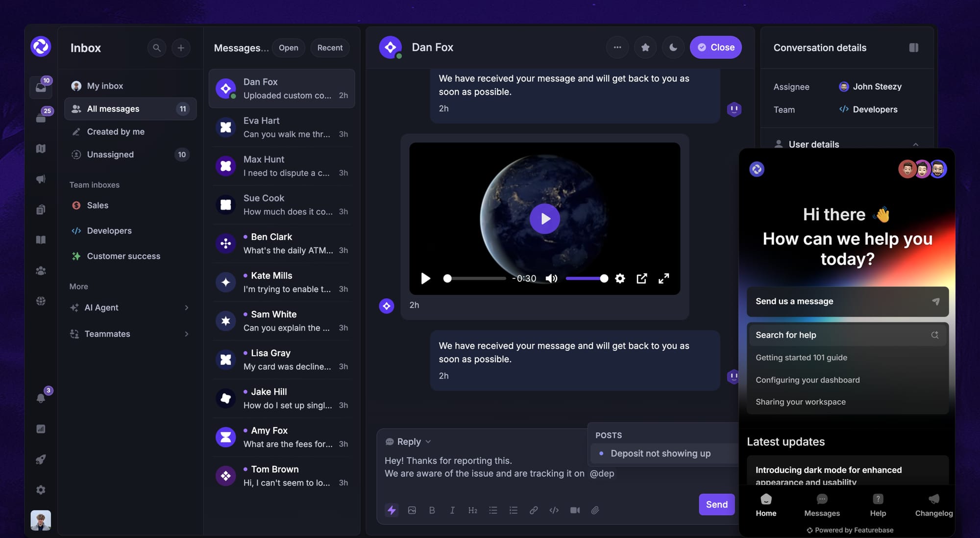980x538 pixels.
Task: Switch to the Recent messages tab
Action: coord(330,48)
